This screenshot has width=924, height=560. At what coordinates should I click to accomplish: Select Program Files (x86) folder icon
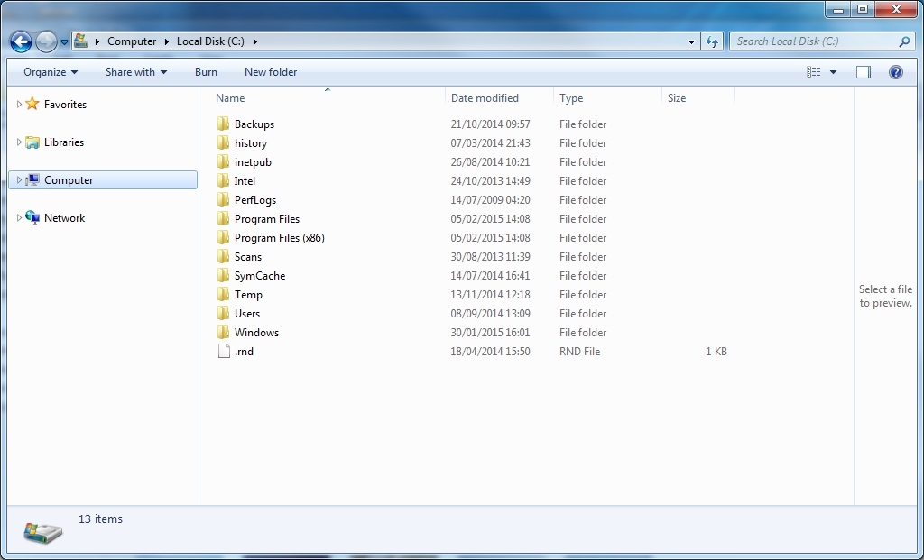[x=224, y=237]
